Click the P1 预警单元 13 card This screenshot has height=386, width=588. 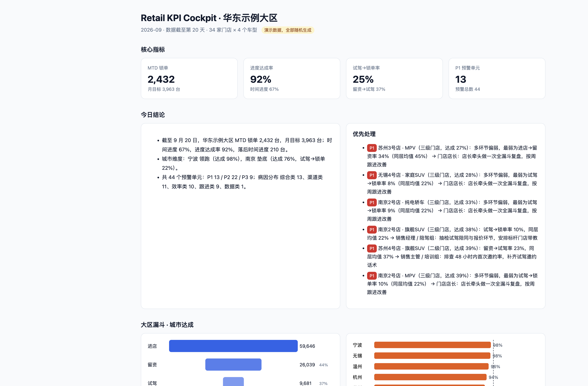(497, 78)
